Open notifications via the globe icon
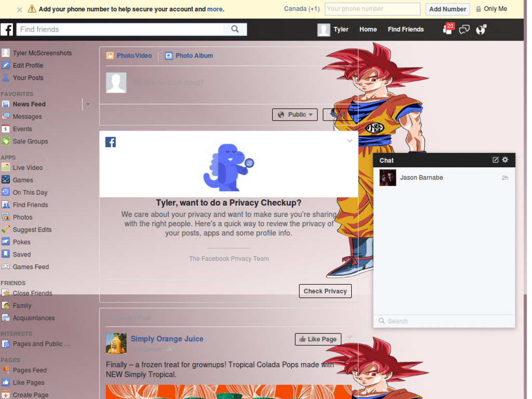The height and width of the screenshot is (399, 532). coord(481,30)
